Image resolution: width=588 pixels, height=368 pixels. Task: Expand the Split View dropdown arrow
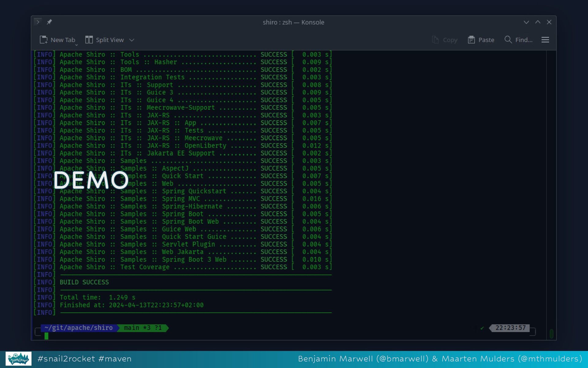132,40
